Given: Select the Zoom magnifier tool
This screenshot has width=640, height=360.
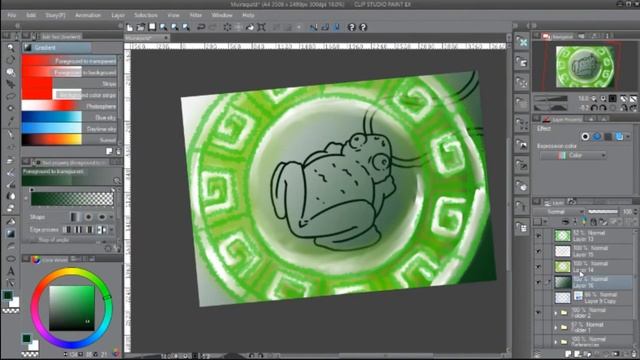Looking at the screenshot, I should pos(11,47).
